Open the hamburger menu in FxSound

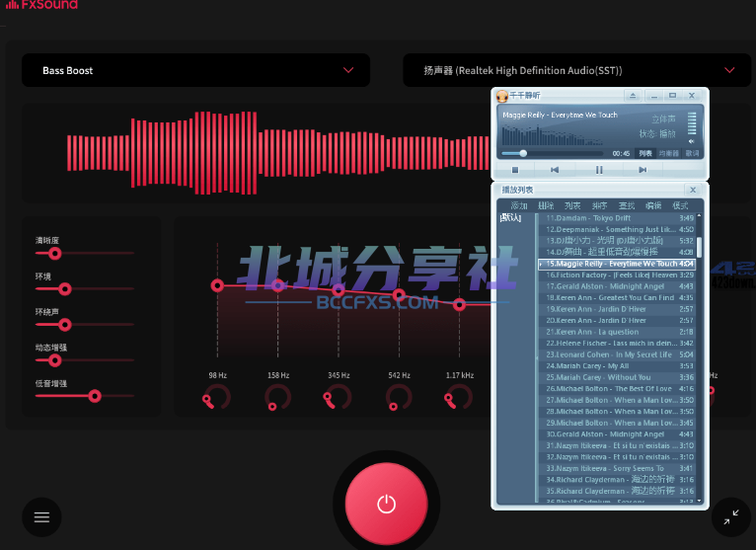(x=41, y=515)
